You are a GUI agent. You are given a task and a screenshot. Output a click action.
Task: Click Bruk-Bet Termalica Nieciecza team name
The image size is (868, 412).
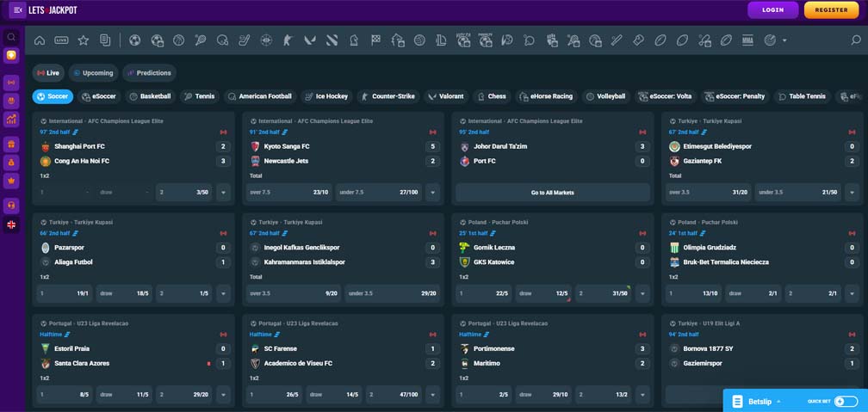726,262
